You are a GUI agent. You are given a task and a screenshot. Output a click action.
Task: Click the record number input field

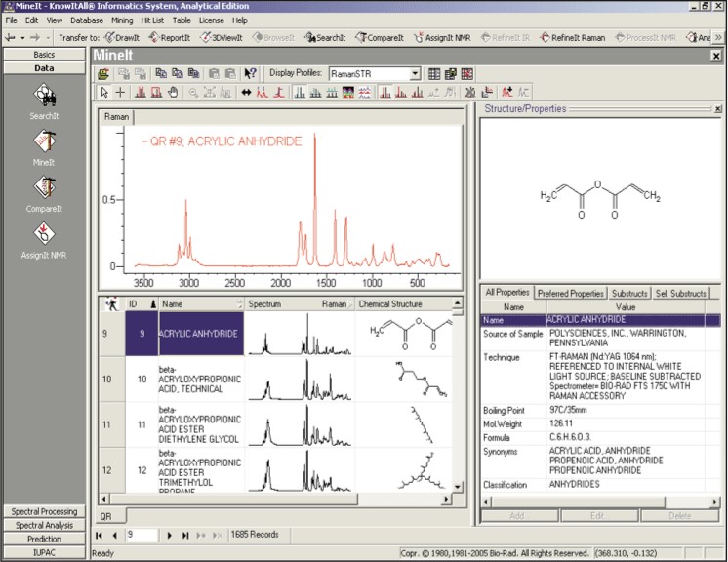[x=142, y=535]
